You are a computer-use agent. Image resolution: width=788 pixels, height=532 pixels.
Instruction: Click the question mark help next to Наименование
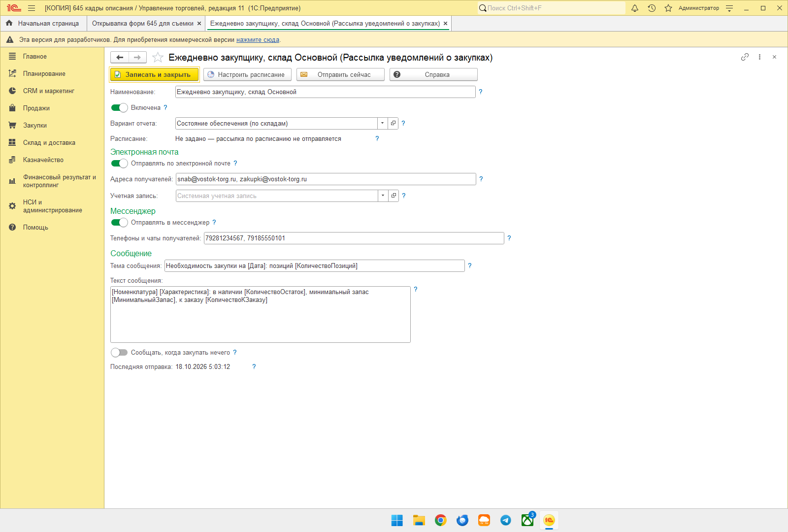point(481,92)
